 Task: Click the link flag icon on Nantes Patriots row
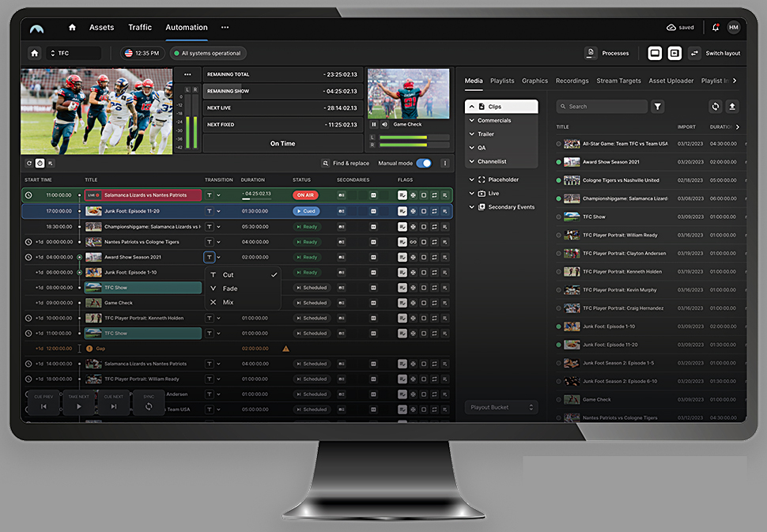pos(413,242)
